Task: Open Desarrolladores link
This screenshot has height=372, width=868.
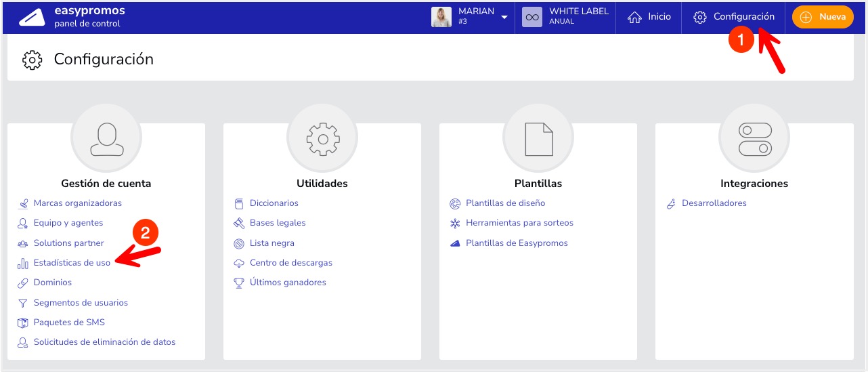Action: click(714, 203)
